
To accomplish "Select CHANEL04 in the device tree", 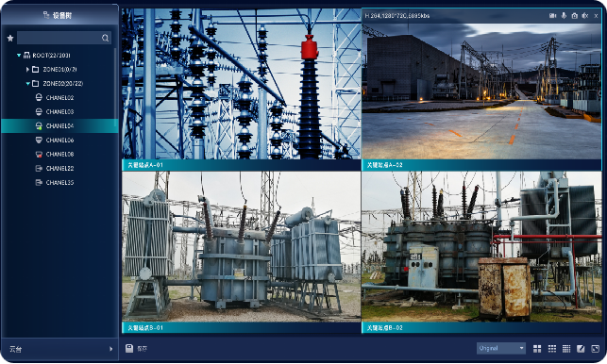I will point(60,125).
